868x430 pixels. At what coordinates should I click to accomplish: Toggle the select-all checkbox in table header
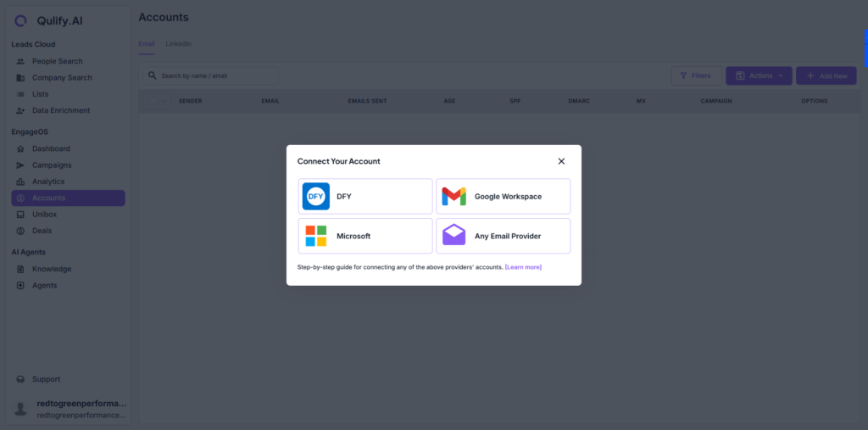pos(153,102)
